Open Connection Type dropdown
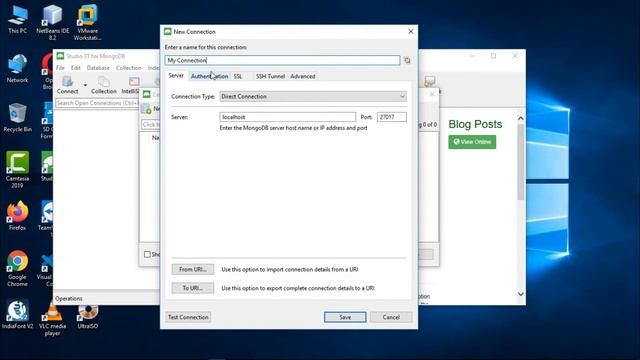The height and width of the screenshot is (360, 640). coord(313,96)
